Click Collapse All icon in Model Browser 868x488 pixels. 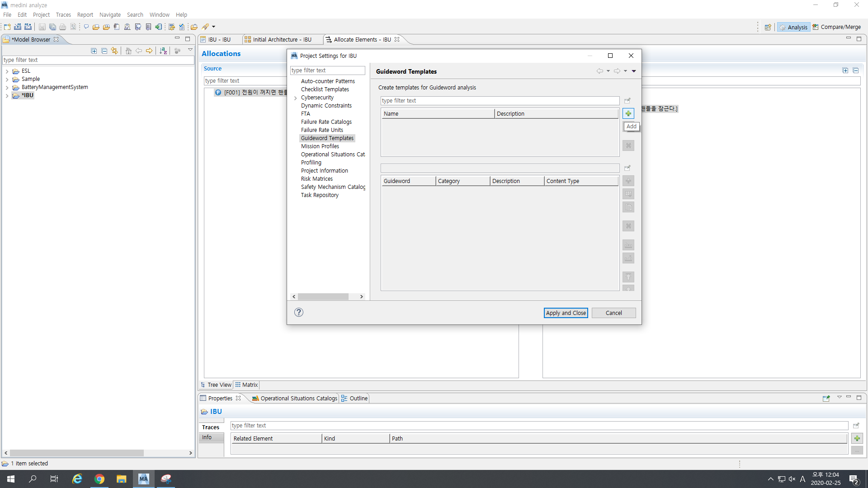(104, 51)
